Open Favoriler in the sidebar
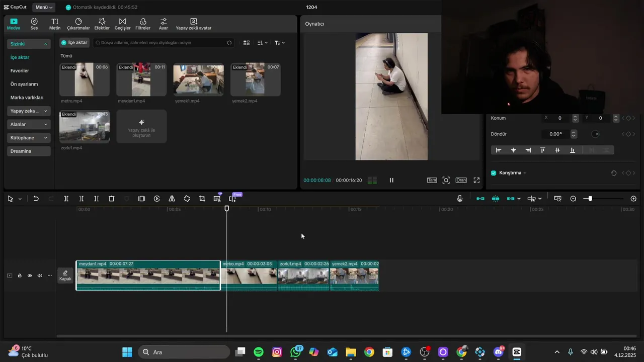 [20, 71]
